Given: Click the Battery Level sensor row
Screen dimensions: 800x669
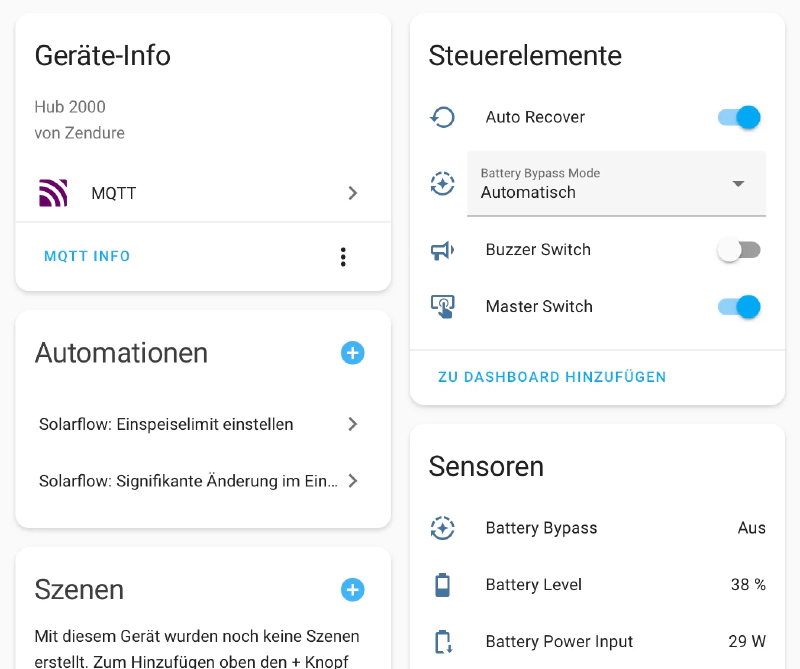Looking at the screenshot, I should point(600,585).
